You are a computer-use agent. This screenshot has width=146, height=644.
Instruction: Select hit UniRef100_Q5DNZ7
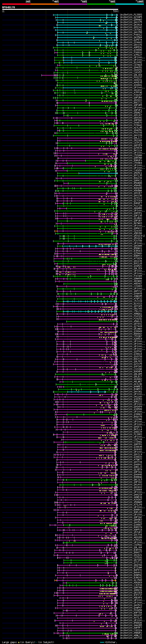coord(131,113)
